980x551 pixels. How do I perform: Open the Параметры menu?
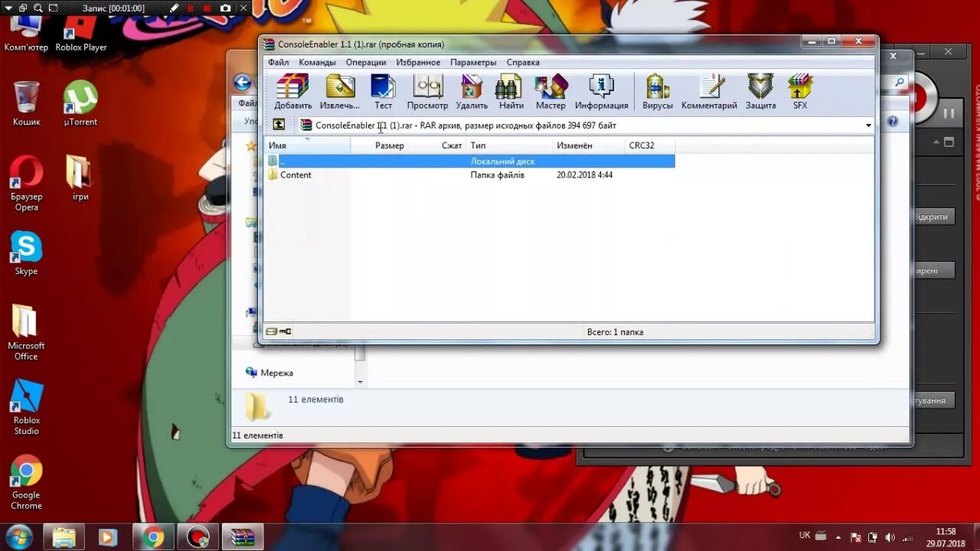coord(473,62)
